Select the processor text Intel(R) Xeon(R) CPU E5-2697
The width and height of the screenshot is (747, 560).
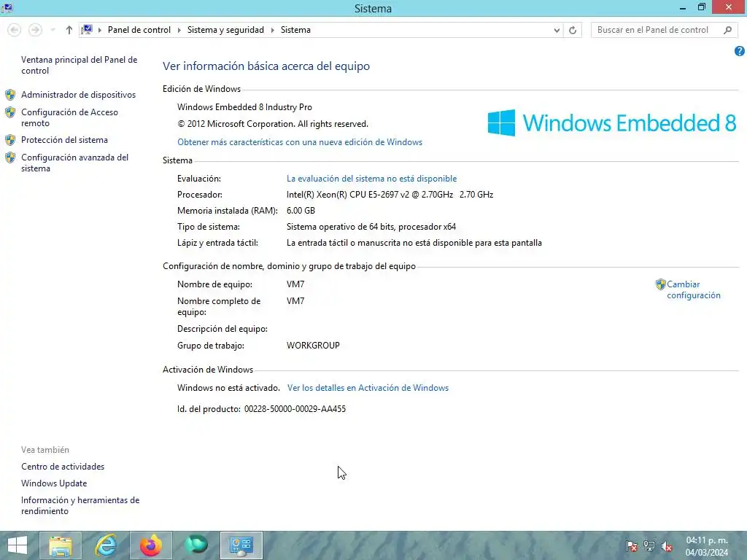tap(390, 195)
